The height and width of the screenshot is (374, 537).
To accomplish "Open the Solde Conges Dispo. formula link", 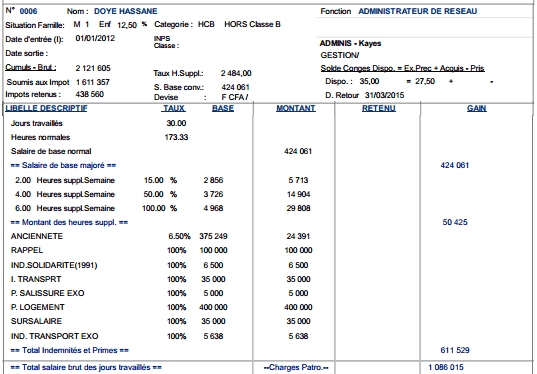I will tap(402, 68).
